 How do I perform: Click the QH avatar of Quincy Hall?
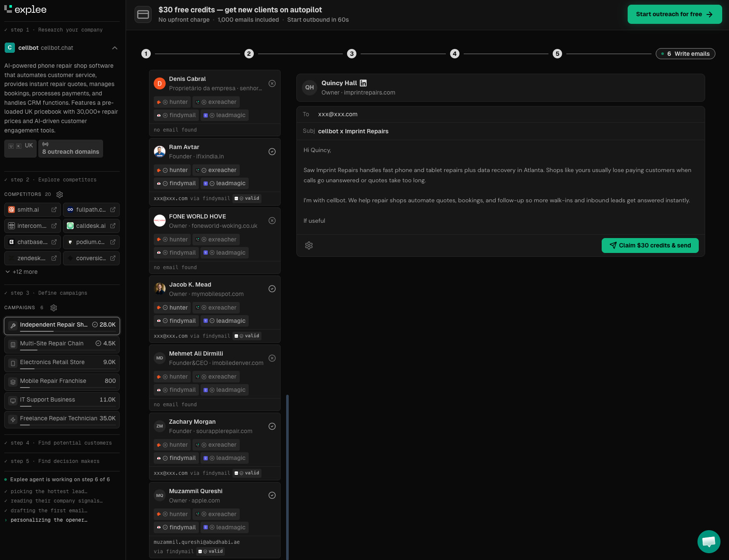[x=310, y=87]
